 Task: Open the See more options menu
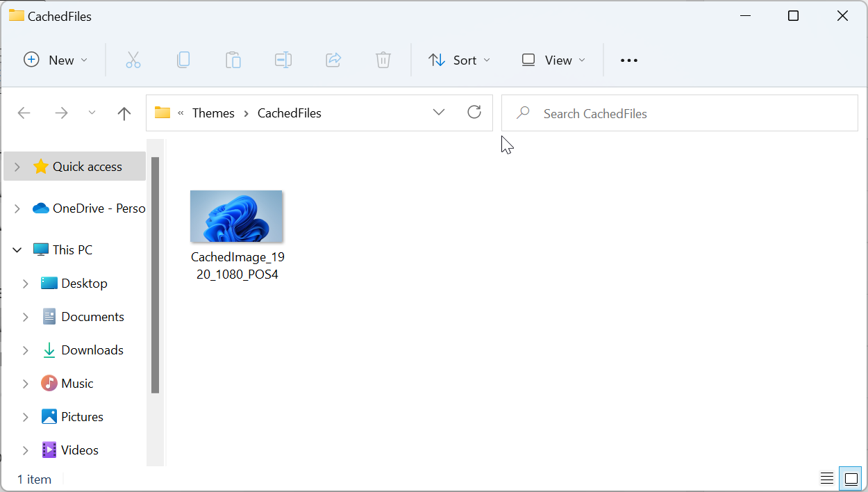628,60
